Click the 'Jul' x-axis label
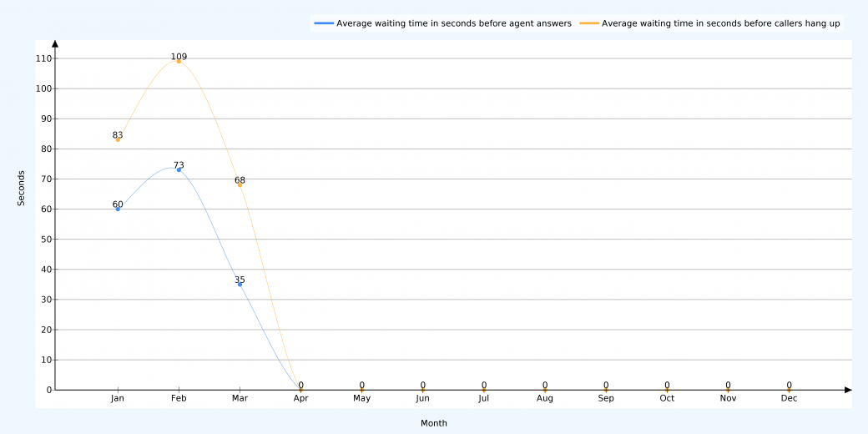868x434 pixels. click(x=484, y=399)
